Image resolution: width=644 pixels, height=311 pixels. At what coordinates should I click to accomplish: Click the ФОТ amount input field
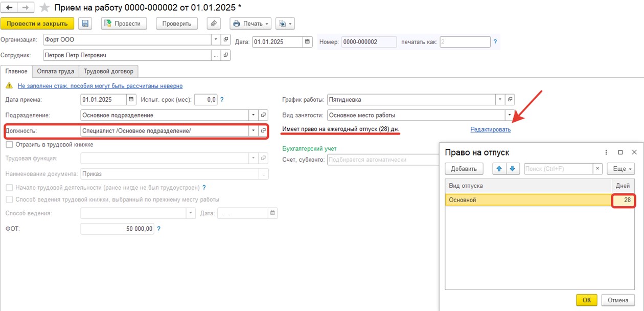click(x=118, y=229)
